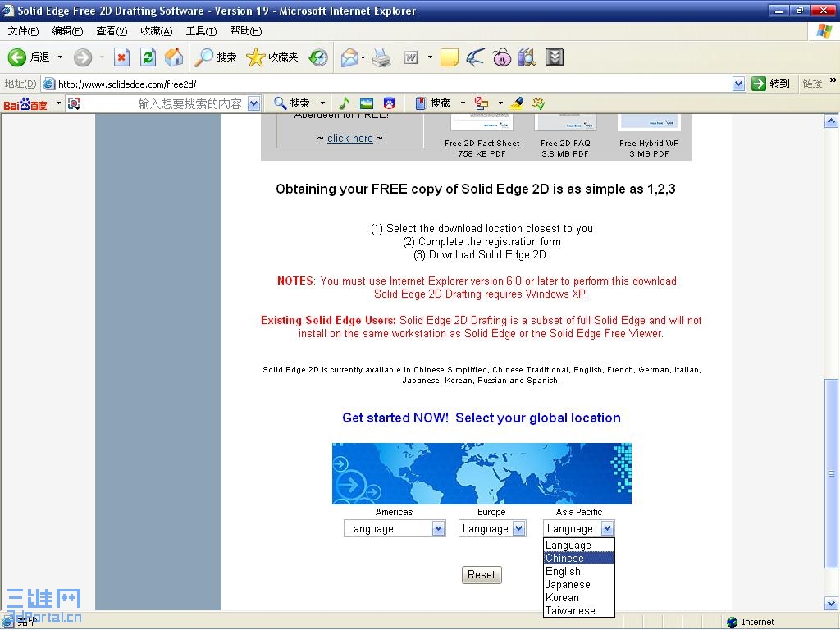Click the yellow note icon in toolbar
Viewport: 840px width, 630px height.
449,57
